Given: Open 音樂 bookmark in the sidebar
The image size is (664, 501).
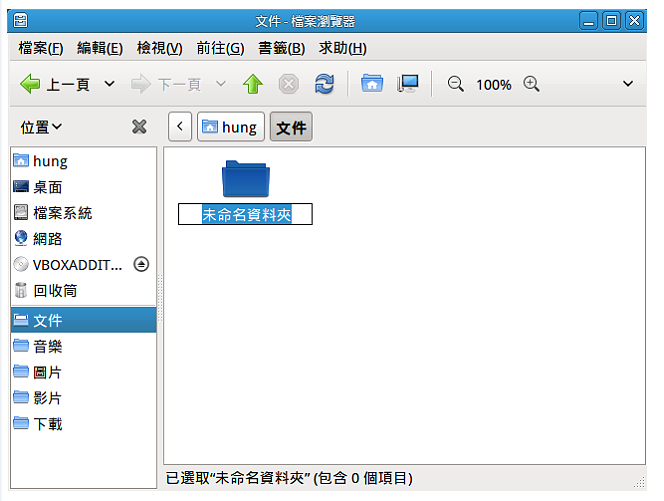Looking at the screenshot, I should click(83, 346).
